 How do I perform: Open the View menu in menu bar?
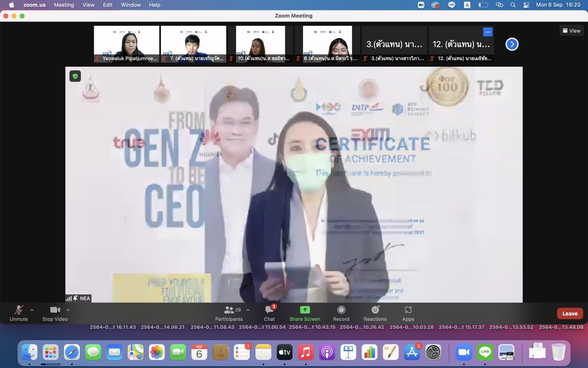tap(88, 5)
